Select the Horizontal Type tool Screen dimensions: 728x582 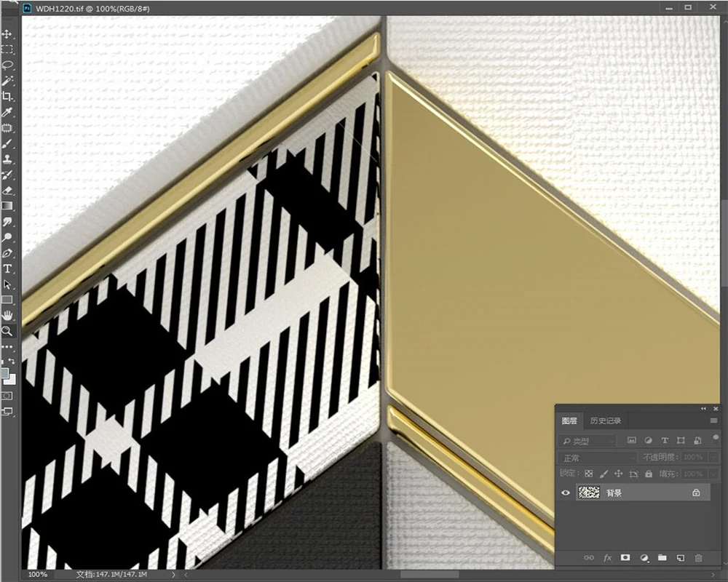pos(7,268)
